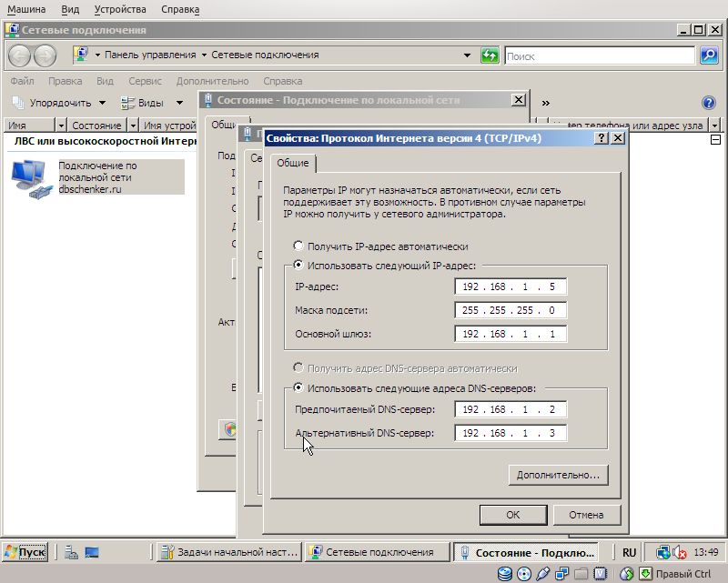Viewport: 728px width, 583px height.
Task: Click the refresh icon beside the address bar
Action: coord(490,55)
